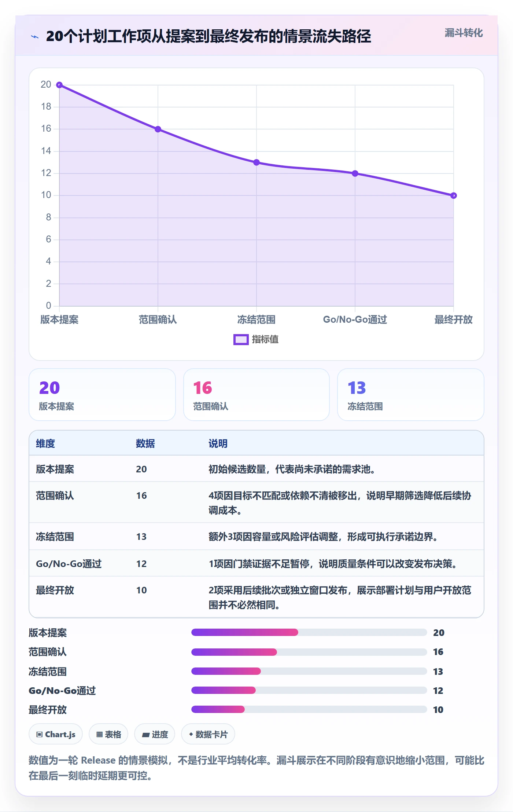Click the Go/No-Go通过 progress bar
513x812 pixels.
point(309,690)
